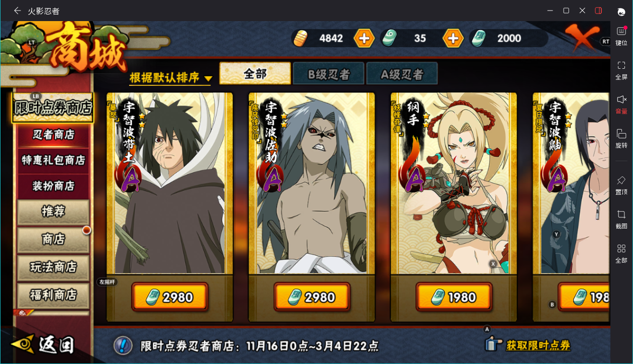Open 获取限时点券 link
This screenshot has width=633, height=364.
(x=538, y=345)
